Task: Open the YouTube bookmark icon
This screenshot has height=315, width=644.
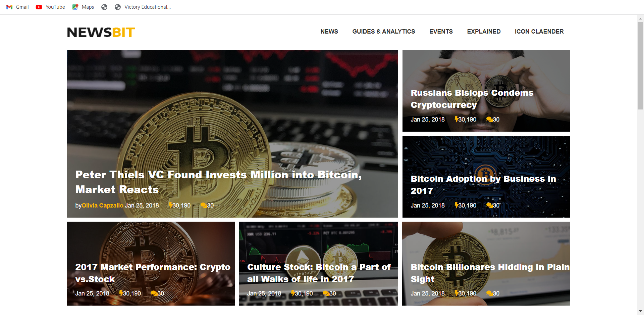Action: click(x=39, y=7)
